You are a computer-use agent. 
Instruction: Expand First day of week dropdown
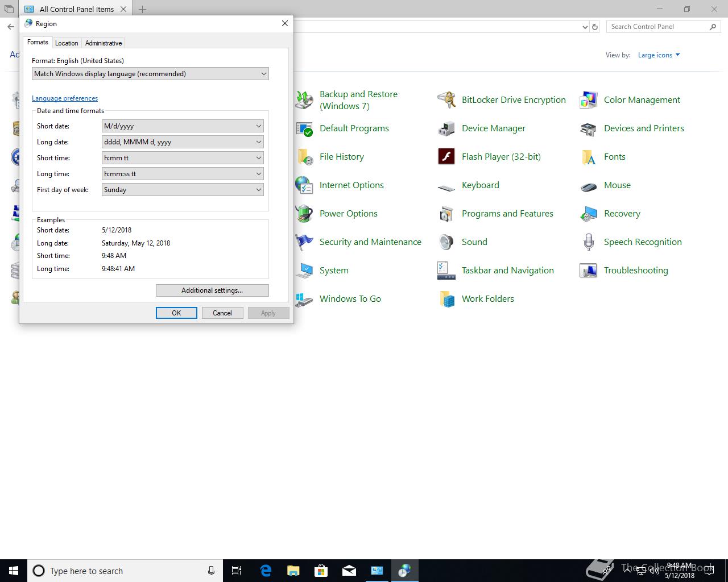(183, 190)
